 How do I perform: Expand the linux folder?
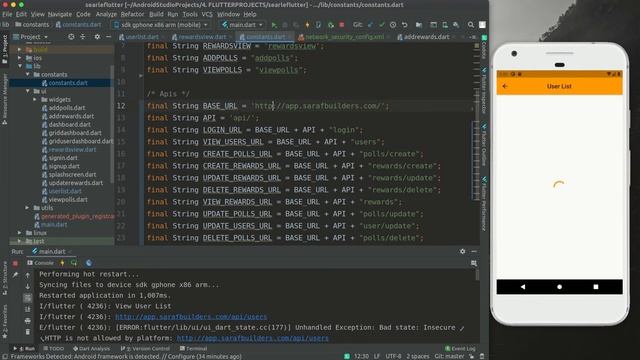point(19,233)
